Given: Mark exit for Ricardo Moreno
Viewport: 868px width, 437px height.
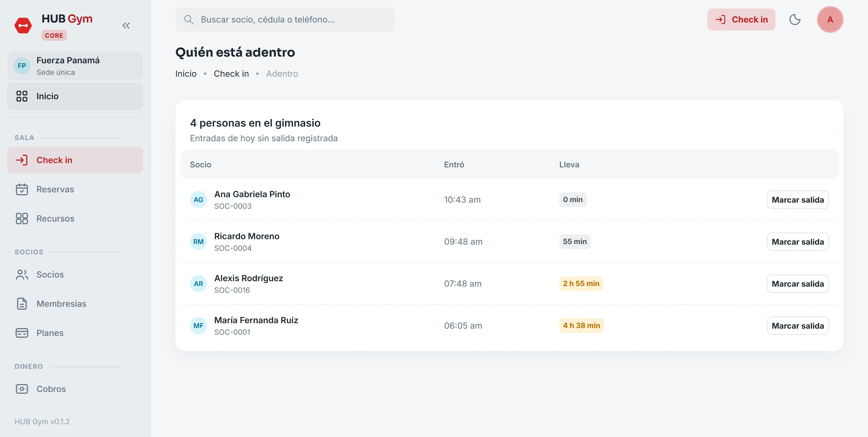Looking at the screenshot, I should coord(798,242).
